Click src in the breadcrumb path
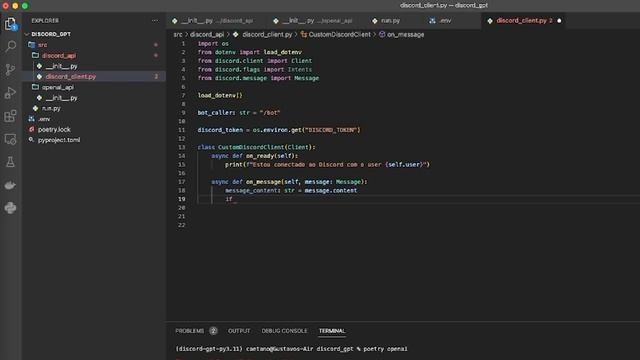The width and height of the screenshot is (640, 360). 178,35
